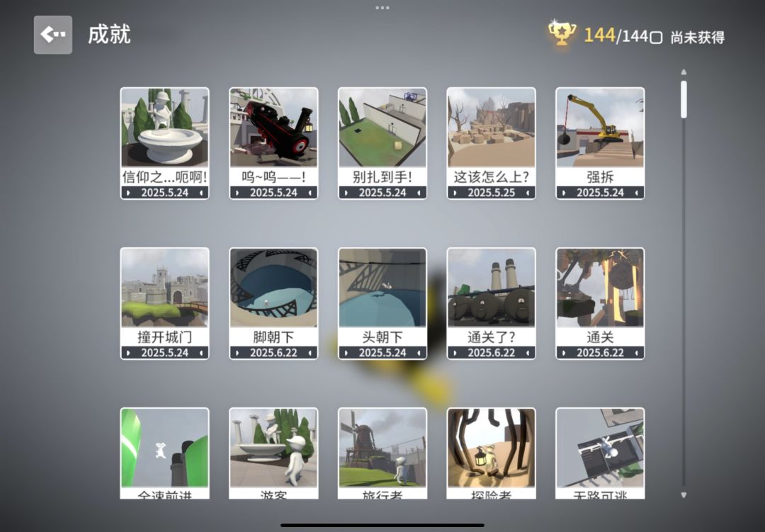Image resolution: width=765 pixels, height=532 pixels.
Task: Toggle the 尚未获得 checkbox
Action: coord(656,38)
